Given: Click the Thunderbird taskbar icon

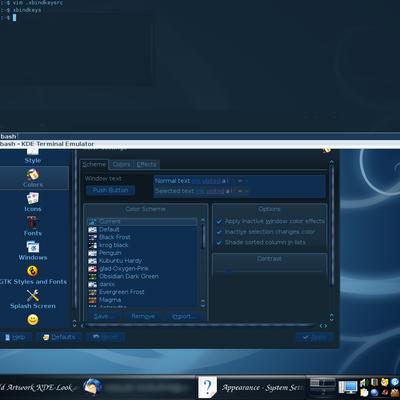Looking at the screenshot, I should coord(92,387).
